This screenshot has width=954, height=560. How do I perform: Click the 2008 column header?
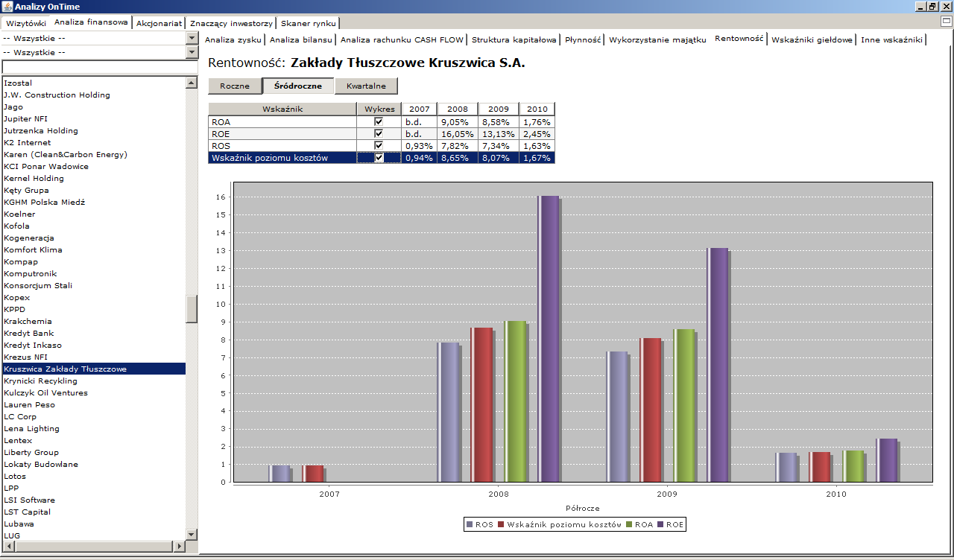tap(458, 109)
